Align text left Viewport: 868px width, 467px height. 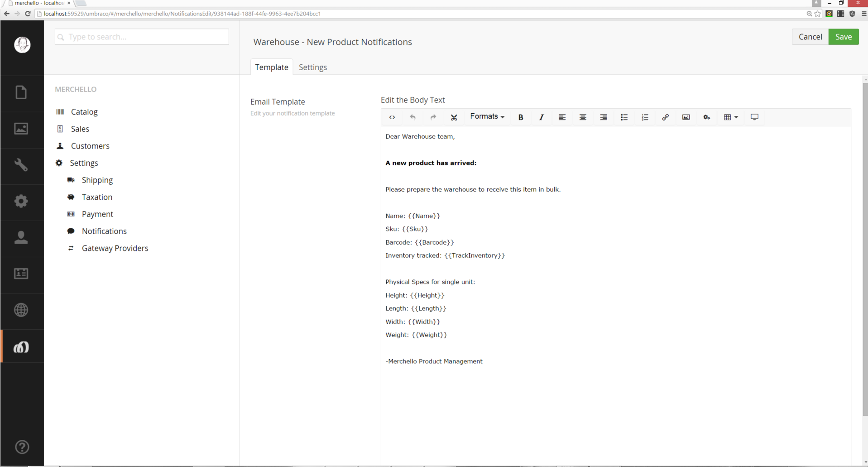(562, 117)
